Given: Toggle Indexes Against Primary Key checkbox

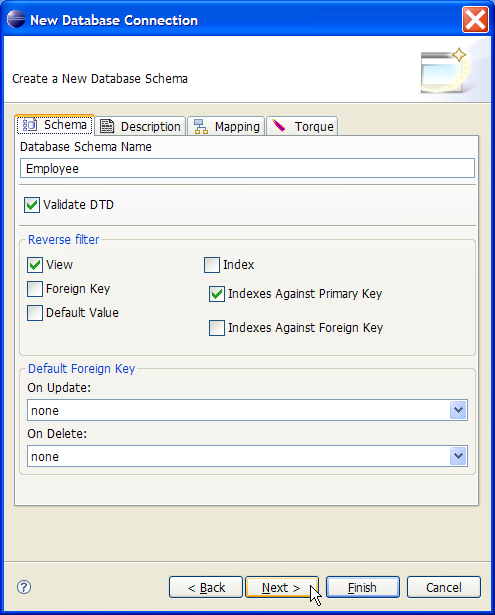Looking at the screenshot, I should coord(217,294).
